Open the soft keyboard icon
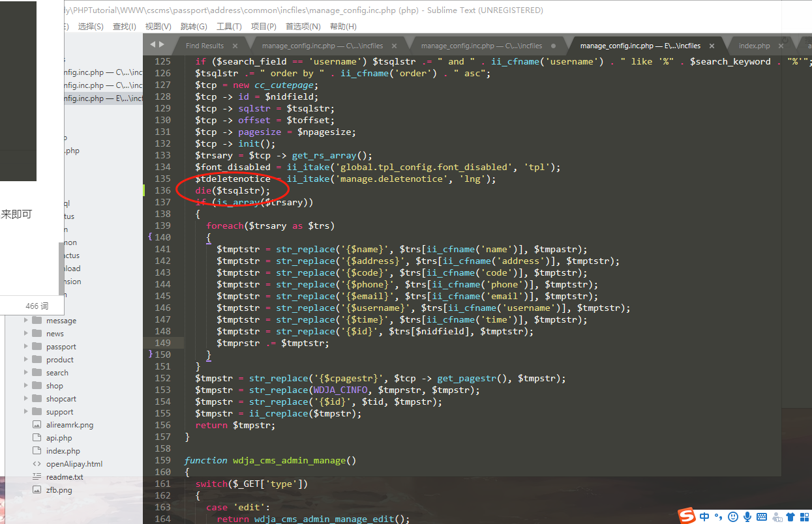 point(762,517)
